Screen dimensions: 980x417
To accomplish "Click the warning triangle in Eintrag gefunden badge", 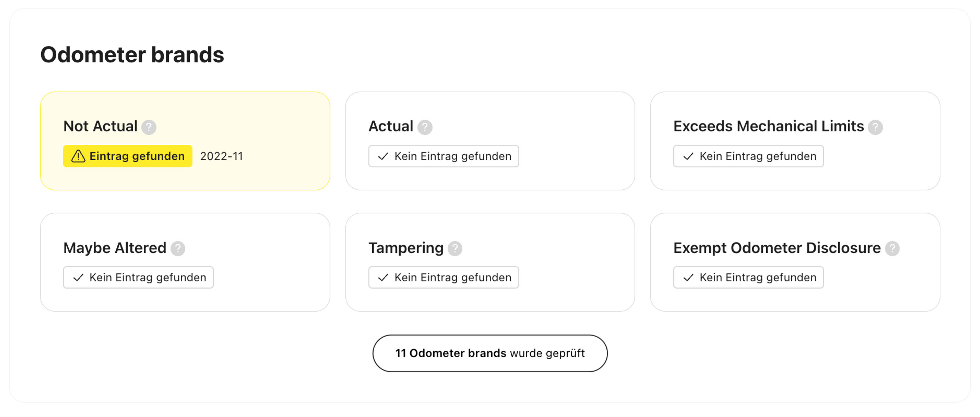I will tap(78, 156).
